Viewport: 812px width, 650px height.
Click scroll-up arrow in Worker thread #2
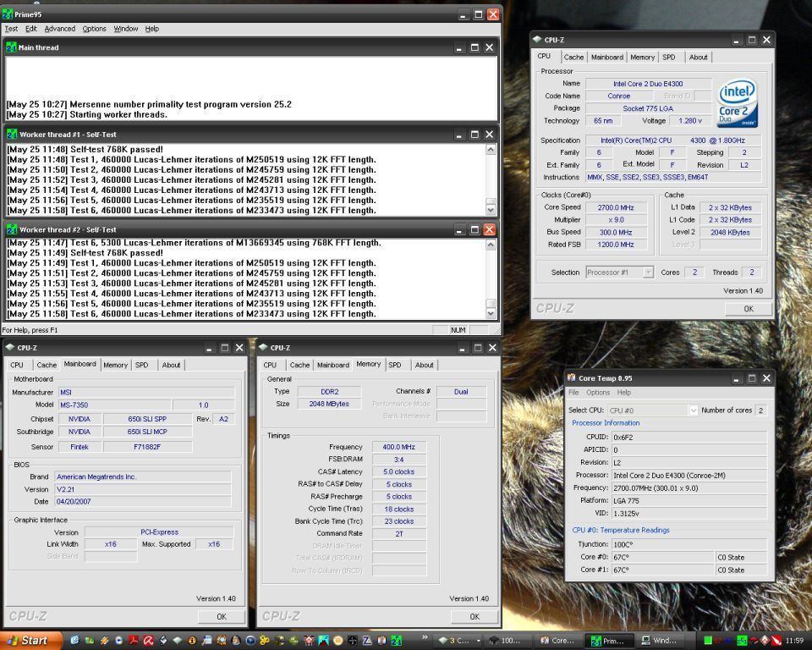coord(491,244)
